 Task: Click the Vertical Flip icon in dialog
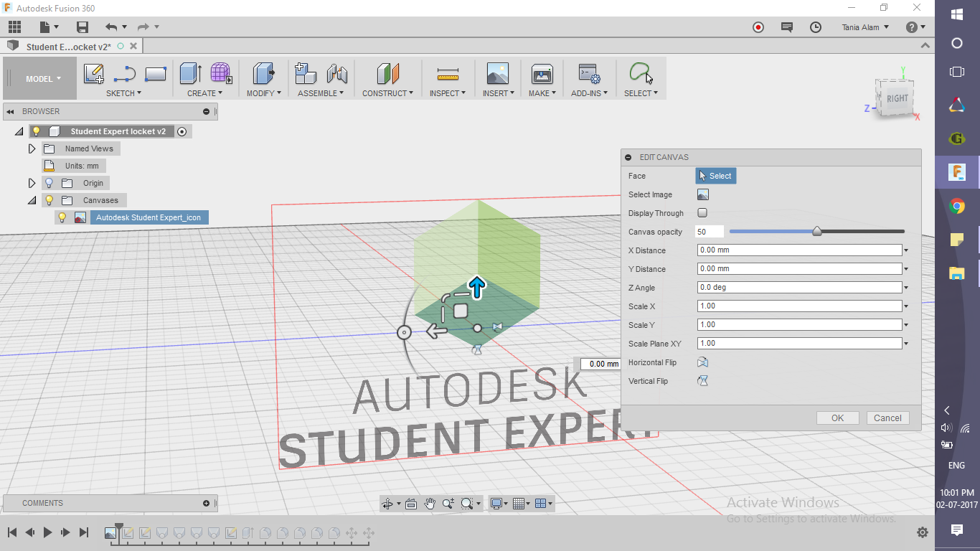tap(703, 381)
